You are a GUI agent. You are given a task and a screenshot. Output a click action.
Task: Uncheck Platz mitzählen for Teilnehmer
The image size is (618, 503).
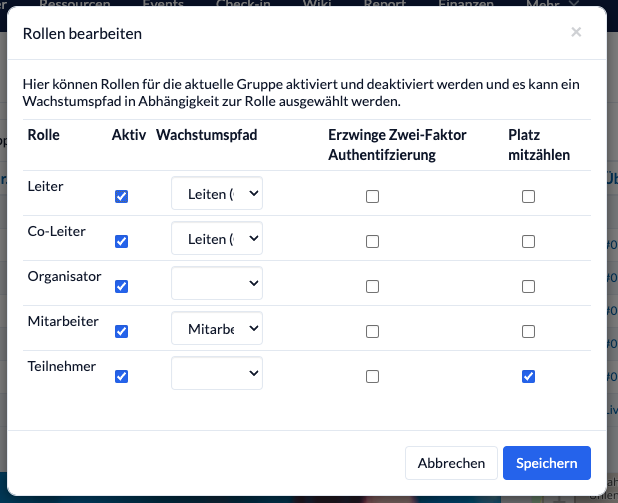529,376
